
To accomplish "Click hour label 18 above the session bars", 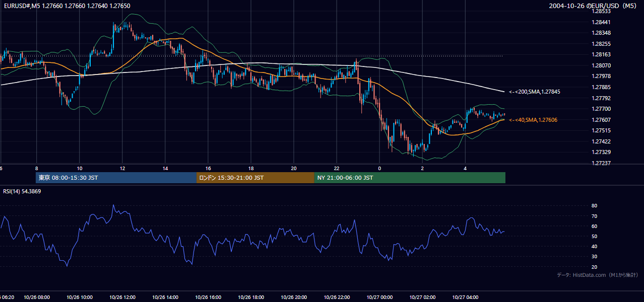I will click(x=251, y=168).
